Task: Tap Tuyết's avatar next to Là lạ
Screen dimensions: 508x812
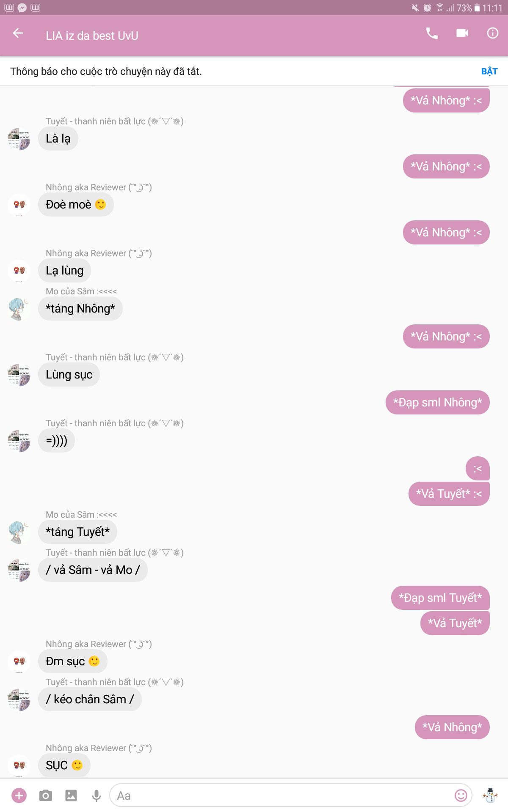Action: tap(19, 139)
